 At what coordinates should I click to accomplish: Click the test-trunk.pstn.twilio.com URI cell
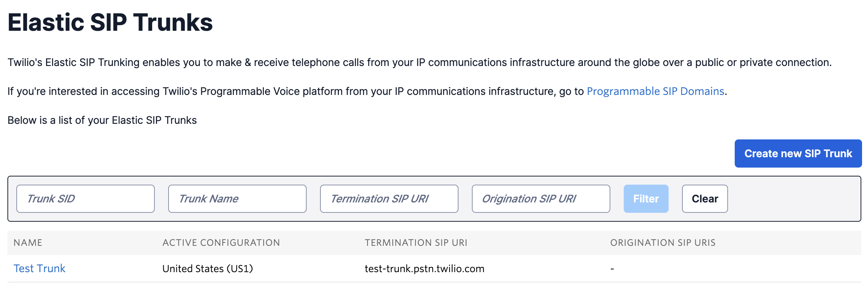pos(424,268)
